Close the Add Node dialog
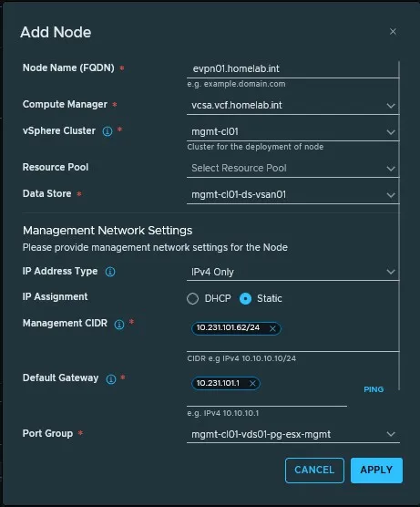 393,32
